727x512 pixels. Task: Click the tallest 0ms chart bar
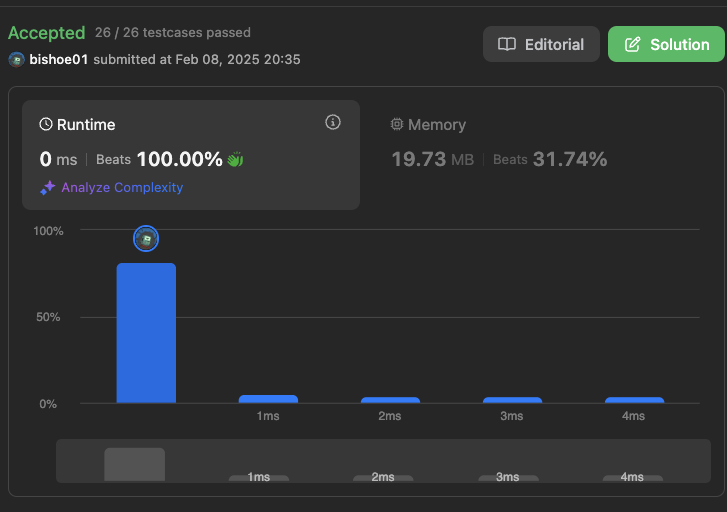click(146, 333)
